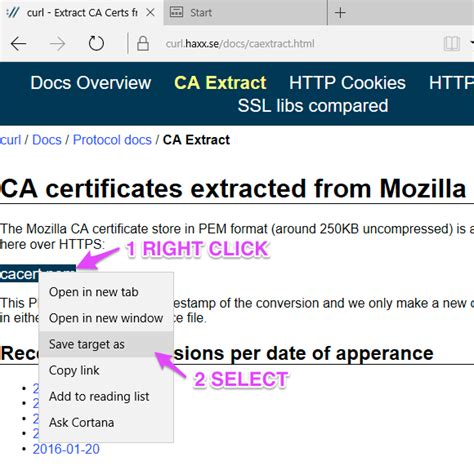Click the browser forward arrow

coord(57,44)
